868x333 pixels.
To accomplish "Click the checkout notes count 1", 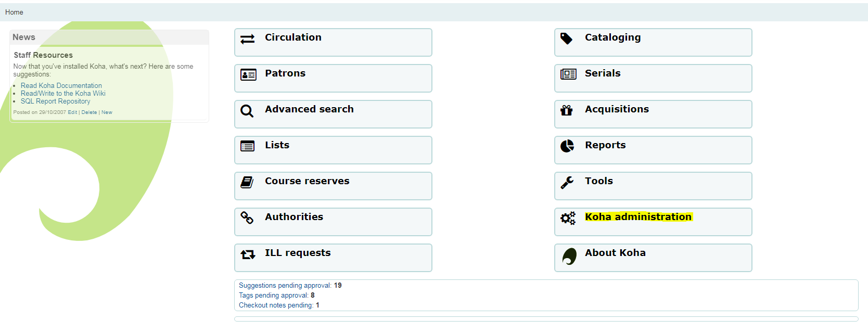I will pyautogui.click(x=317, y=305).
